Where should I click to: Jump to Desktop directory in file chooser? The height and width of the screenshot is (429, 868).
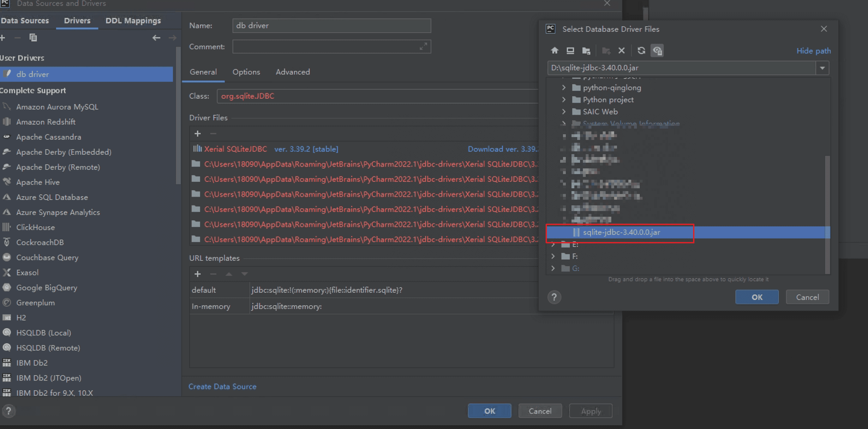coord(570,51)
